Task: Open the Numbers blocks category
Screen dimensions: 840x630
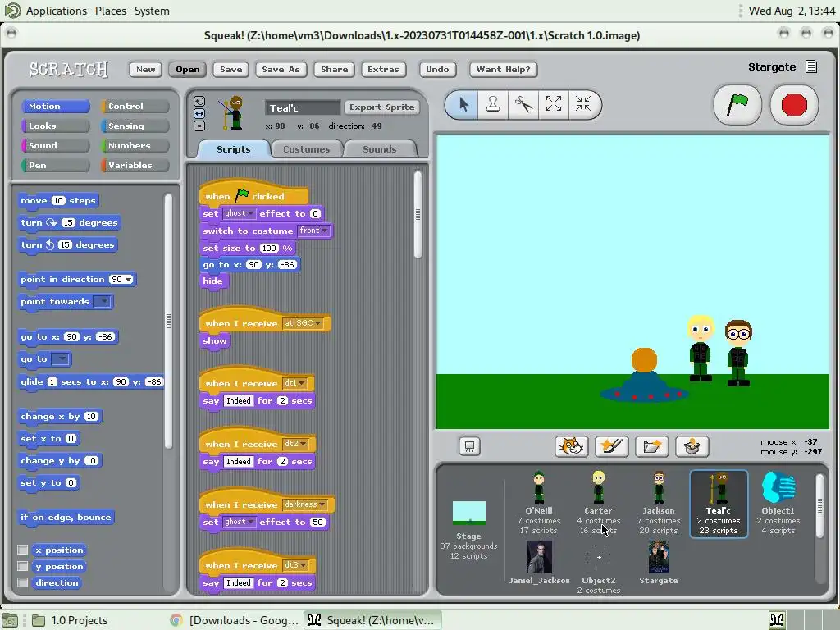Action: (135, 146)
